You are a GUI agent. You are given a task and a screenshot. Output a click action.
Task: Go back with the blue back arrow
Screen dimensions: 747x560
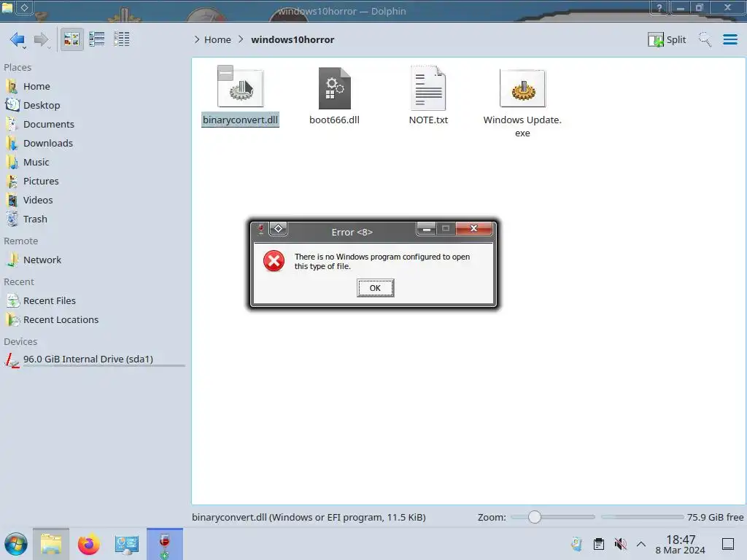click(18, 39)
